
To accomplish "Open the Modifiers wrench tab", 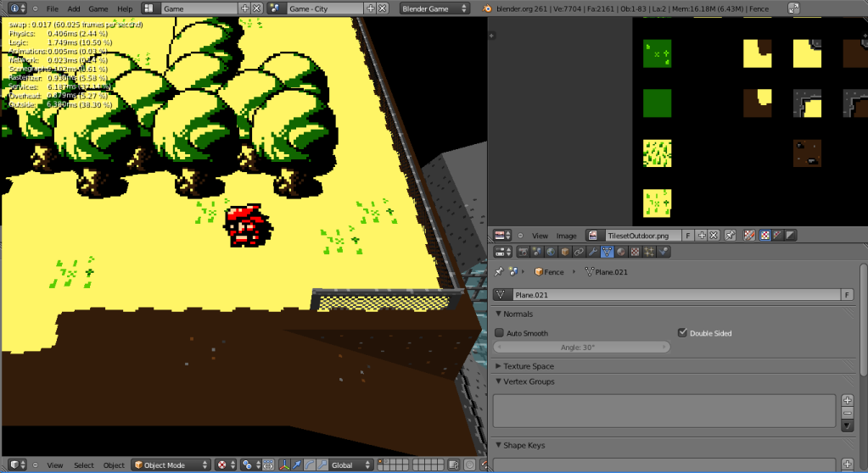I will pyautogui.click(x=593, y=252).
